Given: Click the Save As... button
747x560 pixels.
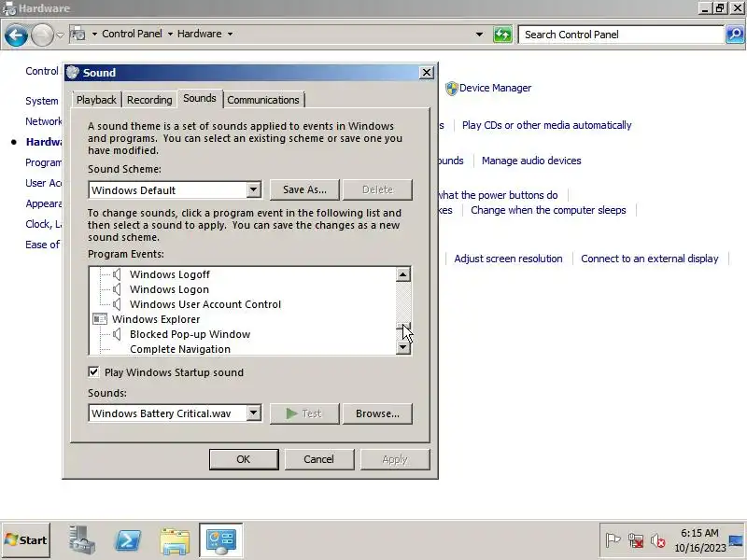Looking at the screenshot, I should click(304, 189).
